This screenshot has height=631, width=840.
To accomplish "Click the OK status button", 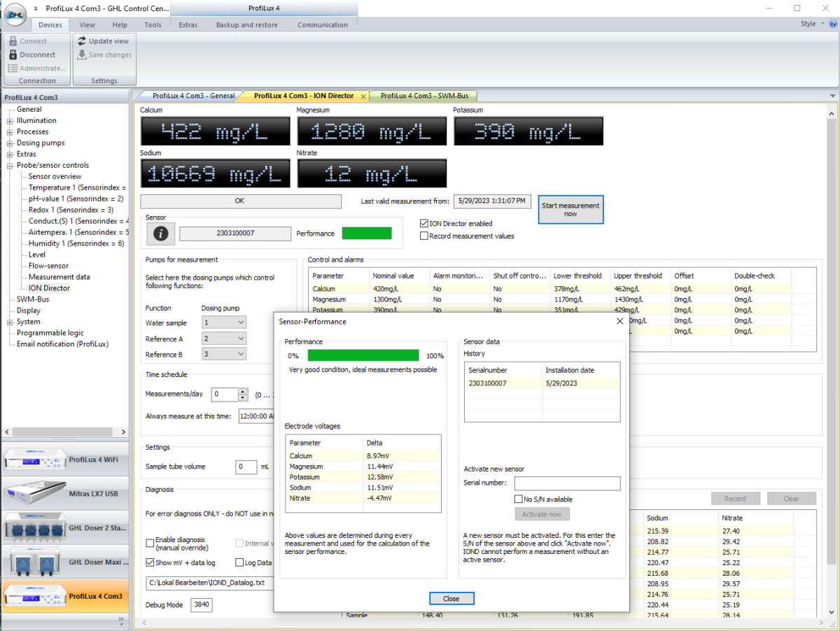I will (x=239, y=201).
